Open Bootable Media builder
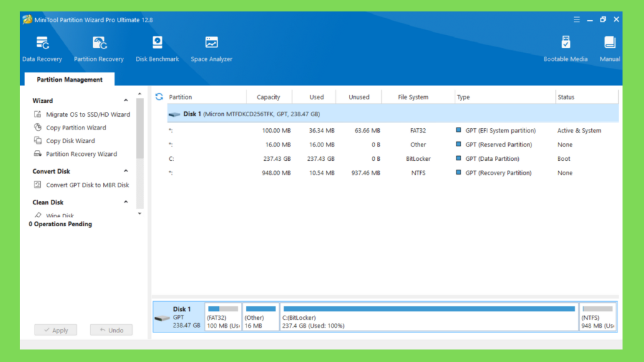The image size is (644, 362). (565, 49)
